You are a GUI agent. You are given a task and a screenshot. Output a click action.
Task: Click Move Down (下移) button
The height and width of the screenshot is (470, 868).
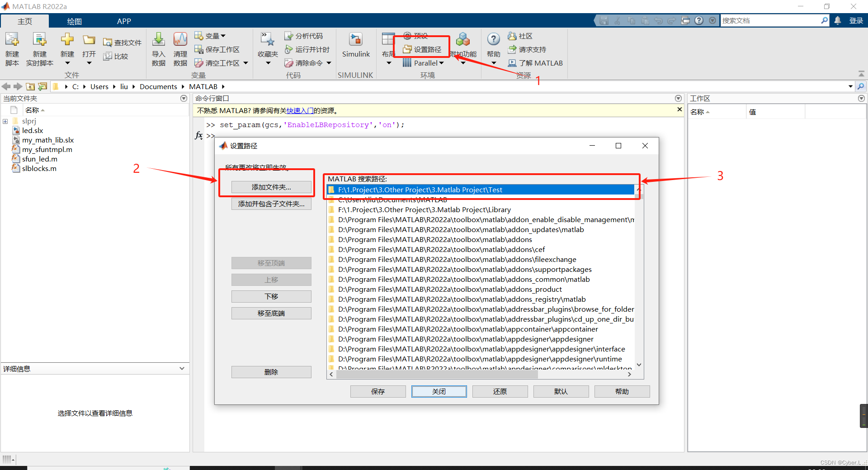click(271, 296)
